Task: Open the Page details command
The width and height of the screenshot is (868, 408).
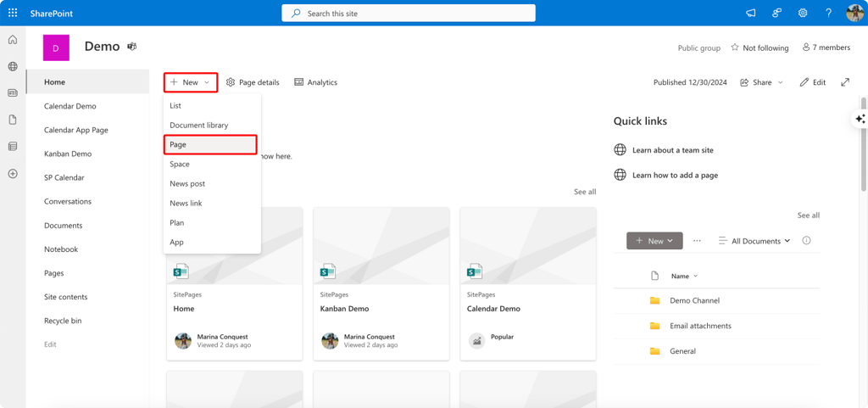Action: (253, 82)
